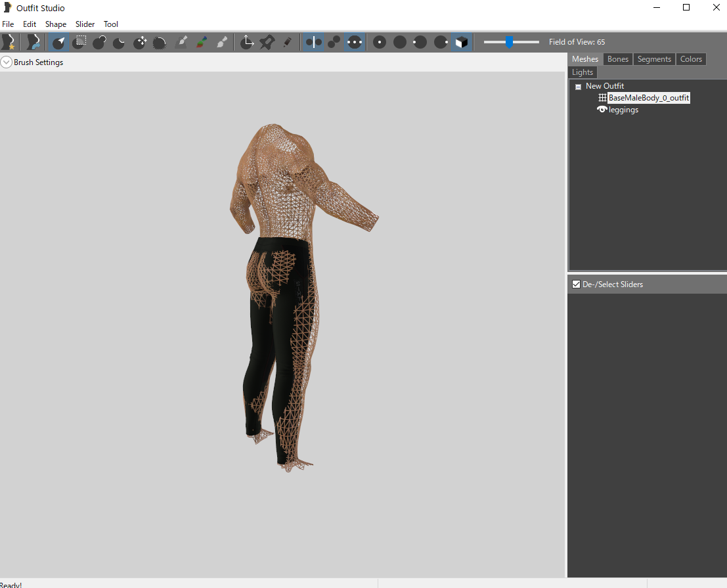This screenshot has height=588, width=727.
Task: Select the Inflate brush
Action: point(99,42)
